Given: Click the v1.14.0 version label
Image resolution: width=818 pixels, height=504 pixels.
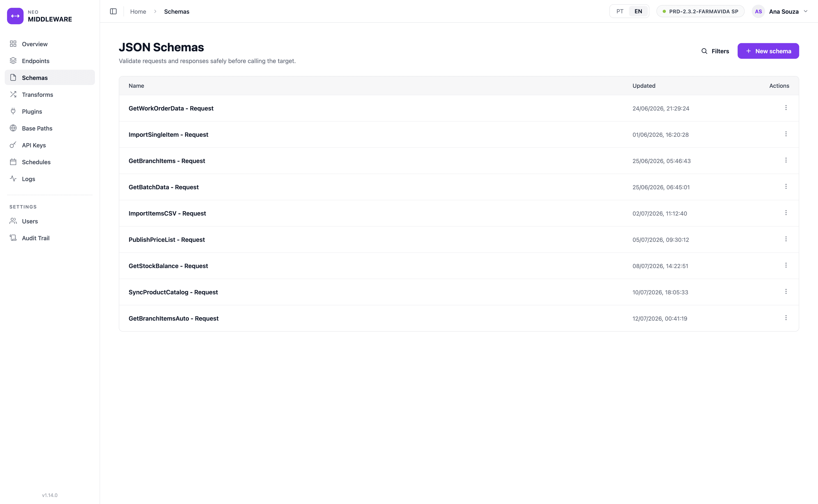Looking at the screenshot, I should click(50, 495).
